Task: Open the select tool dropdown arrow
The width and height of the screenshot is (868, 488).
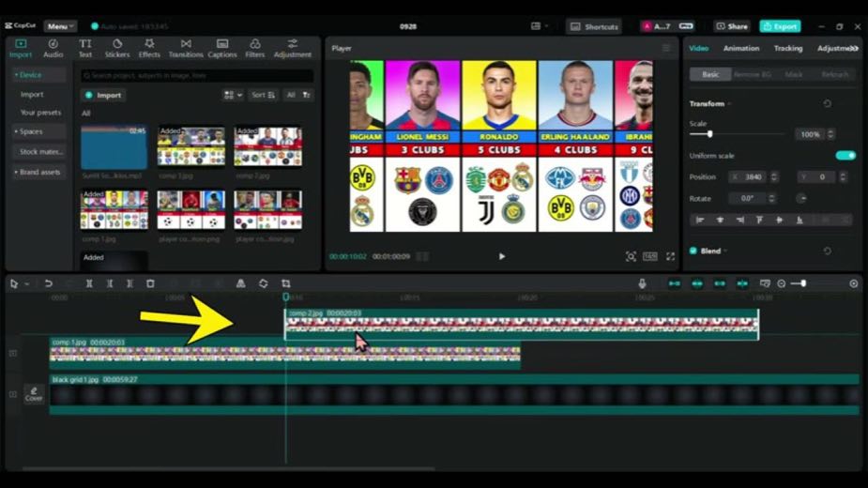Action: [27, 284]
